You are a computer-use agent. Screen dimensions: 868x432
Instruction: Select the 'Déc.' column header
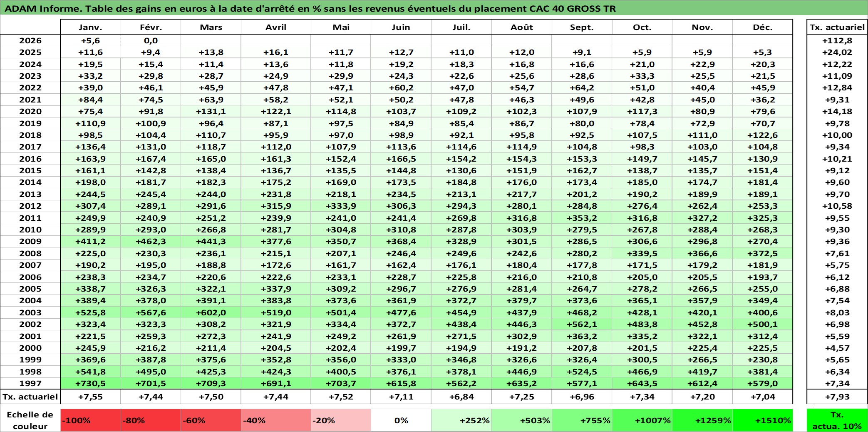[763, 27]
